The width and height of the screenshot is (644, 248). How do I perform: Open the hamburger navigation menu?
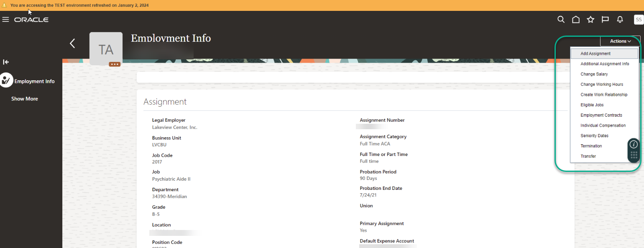click(5, 20)
